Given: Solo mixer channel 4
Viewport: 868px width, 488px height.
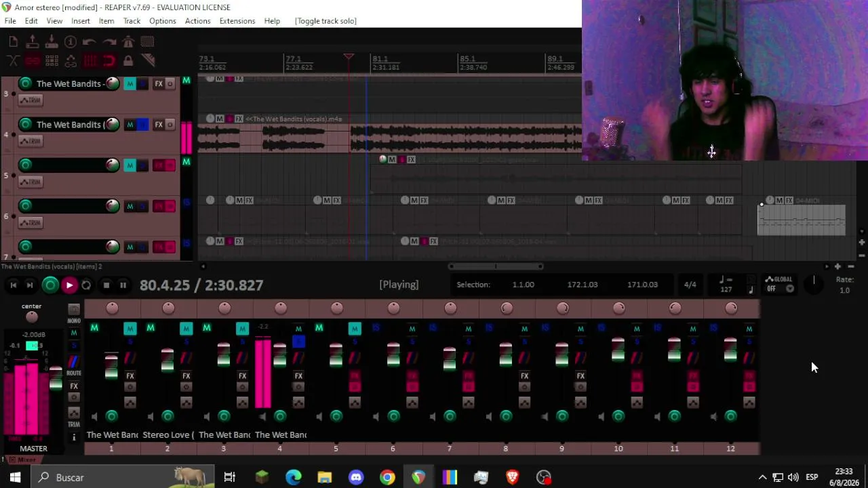Looking at the screenshot, I should point(298,343).
